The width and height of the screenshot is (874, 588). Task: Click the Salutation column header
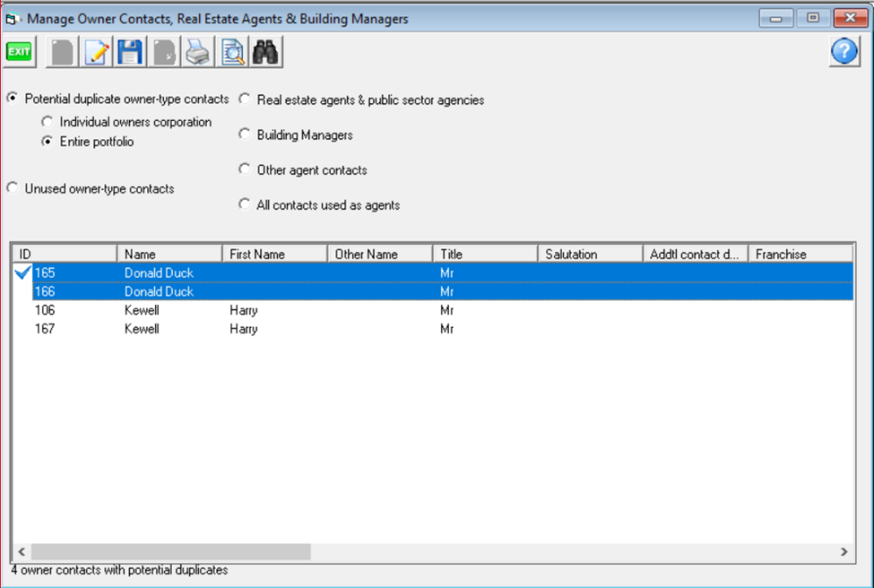point(590,255)
